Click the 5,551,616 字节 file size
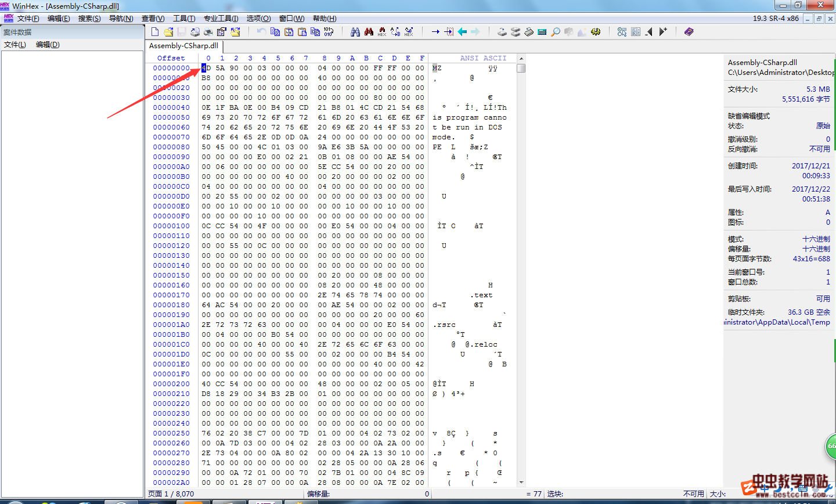Image resolution: width=836 pixels, height=504 pixels. [x=806, y=99]
